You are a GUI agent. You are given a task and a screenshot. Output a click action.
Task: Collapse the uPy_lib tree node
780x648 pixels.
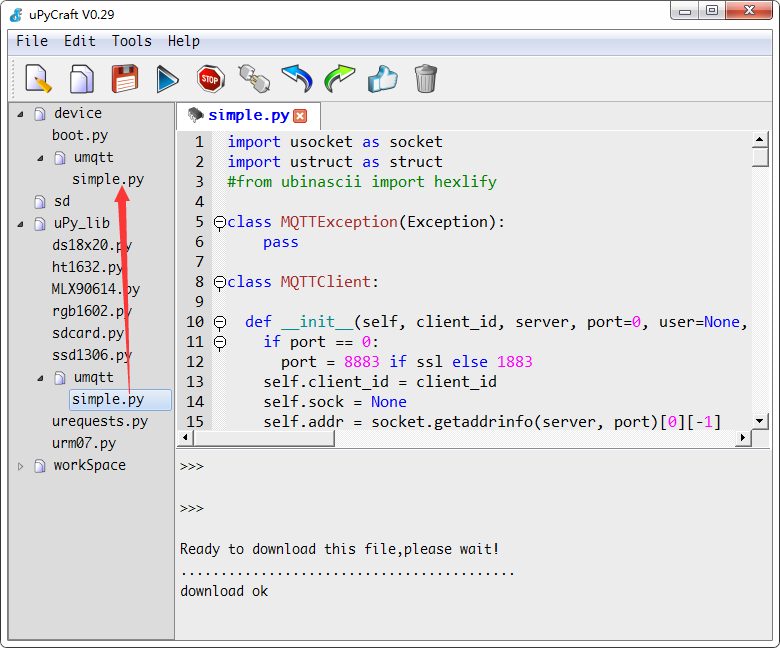point(20,224)
